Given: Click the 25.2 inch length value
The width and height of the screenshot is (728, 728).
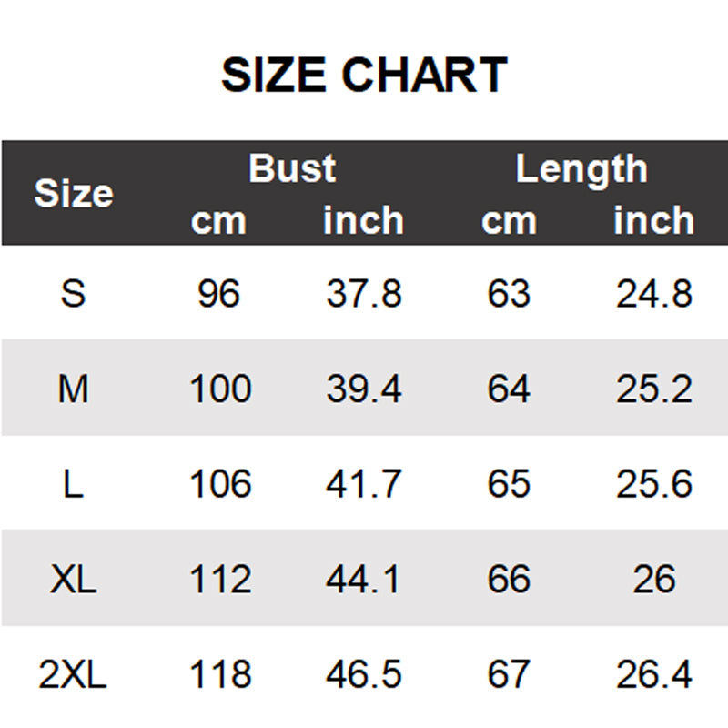Looking at the screenshot, I should coord(654,389).
